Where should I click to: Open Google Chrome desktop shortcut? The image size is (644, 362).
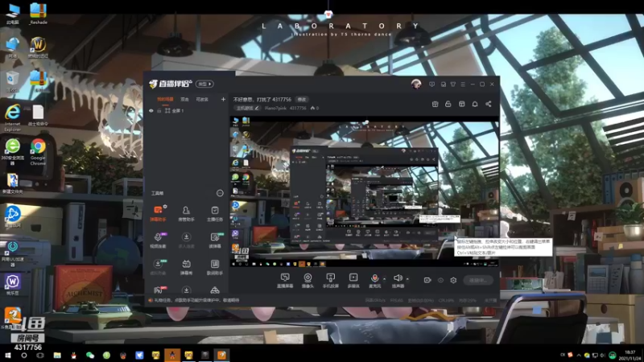(38, 152)
